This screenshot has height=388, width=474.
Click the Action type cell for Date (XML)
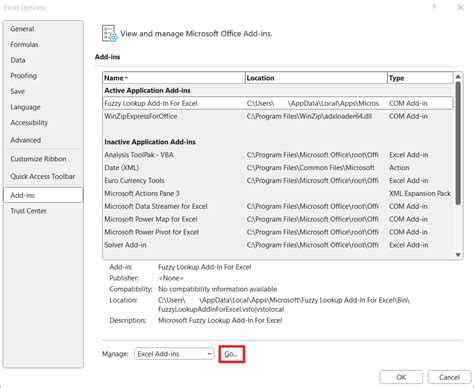click(x=399, y=168)
